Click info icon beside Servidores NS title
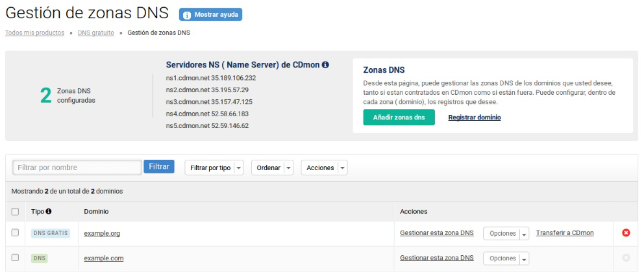This screenshot has height=276, width=644. [325, 65]
